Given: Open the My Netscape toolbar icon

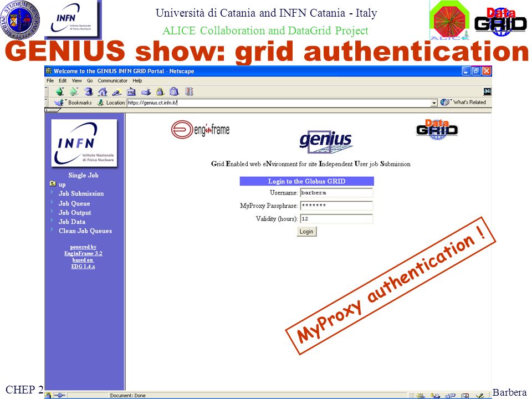Looking at the screenshot, I should click(131, 92).
